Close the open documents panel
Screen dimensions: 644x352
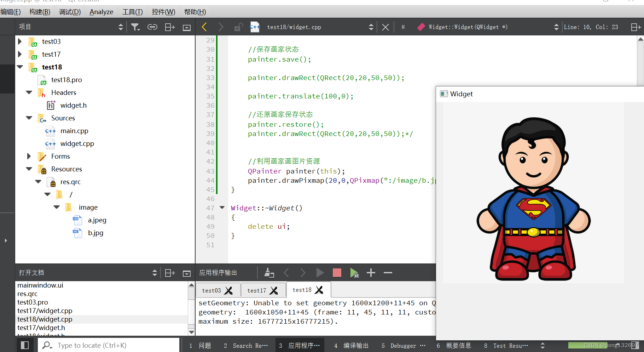coord(187,273)
